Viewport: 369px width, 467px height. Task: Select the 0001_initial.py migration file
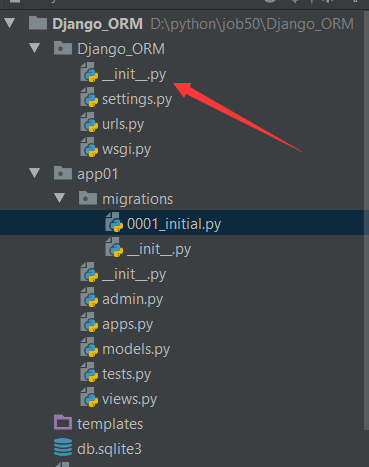click(174, 224)
